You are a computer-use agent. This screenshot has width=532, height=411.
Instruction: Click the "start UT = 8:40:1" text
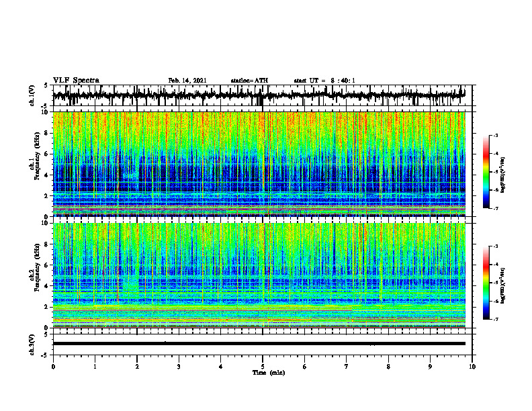point(324,81)
